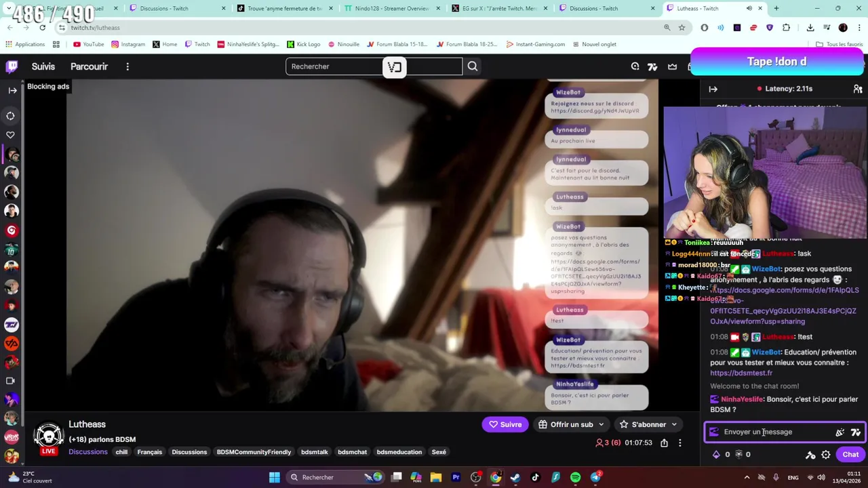Open the browser zoom magnifier icon
The image size is (868, 488).
tap(667, 27)
